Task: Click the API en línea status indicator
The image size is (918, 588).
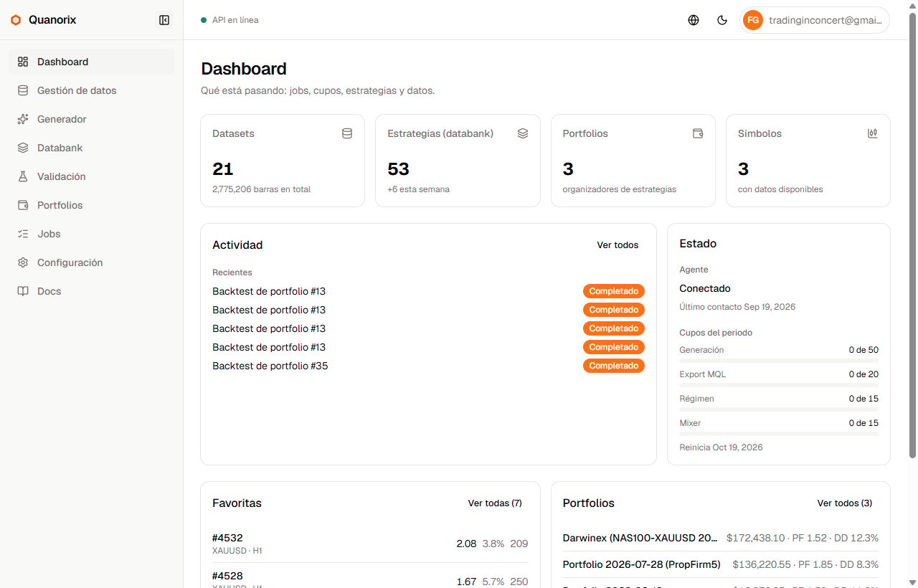Action: coord(229,20)
